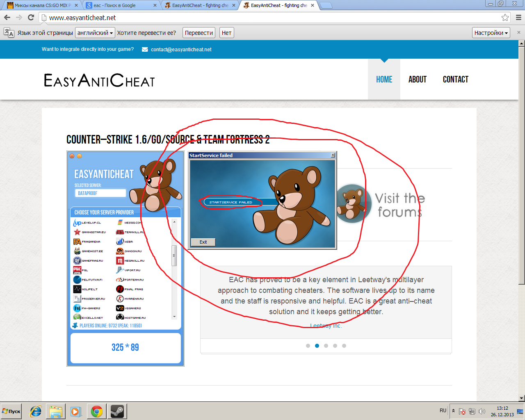
Task: Click the Leetway Inc. link
Action: click(326, 326)
